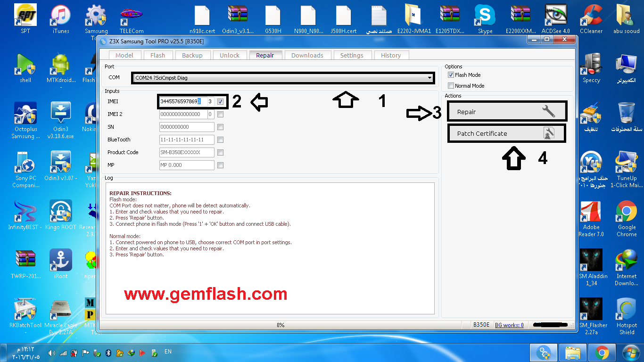This screenshot has width=644, height=362.
Task: Enable the BlueTooth checkbox
Action: coord(220,140)
